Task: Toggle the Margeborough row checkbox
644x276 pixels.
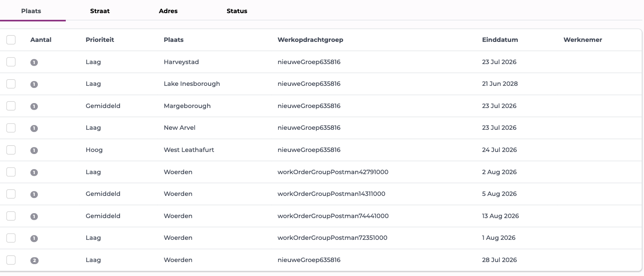Action: pos(11,106)
